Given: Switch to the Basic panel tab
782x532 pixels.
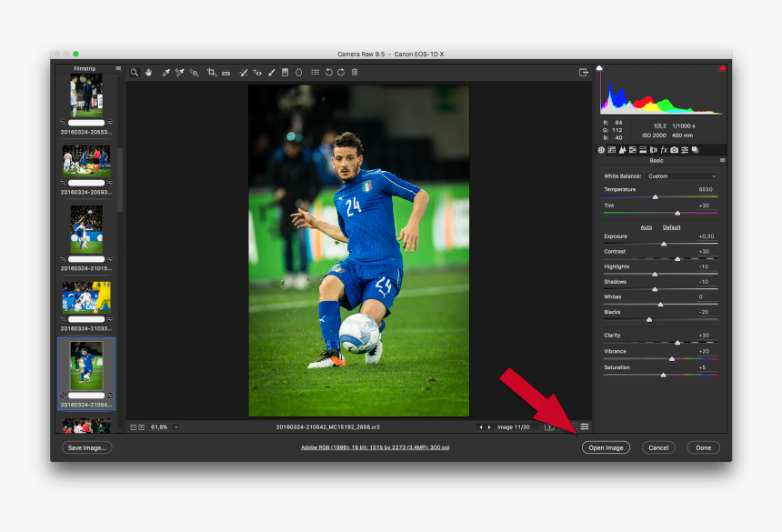Looking at the screenshot, I should [601, 150].
